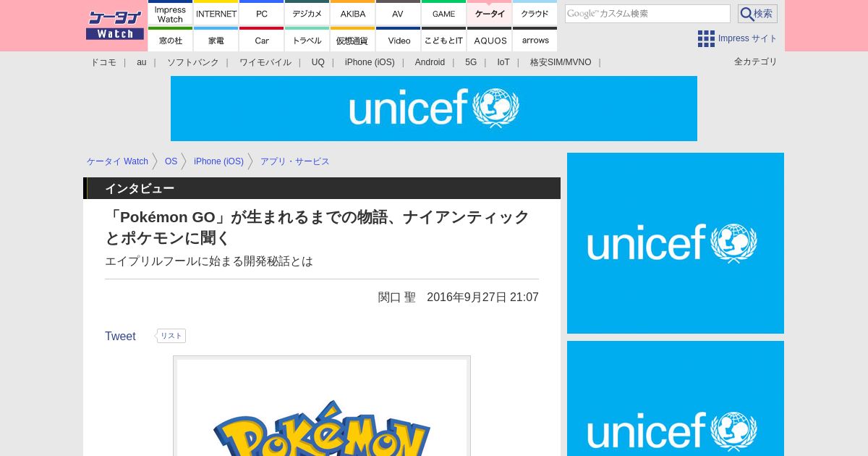Go to the AQUOS tab
The width and height of the screenshot is (868, 456).
click(x=490, y=40)
